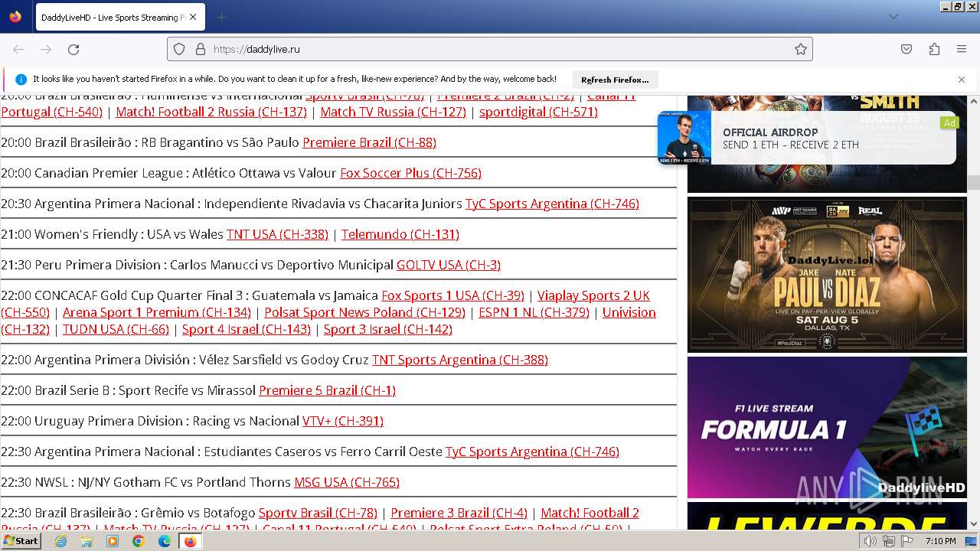Open the volume speaker tray icon
The height and width of the screenshot is (551, 980).
point(870,541)
